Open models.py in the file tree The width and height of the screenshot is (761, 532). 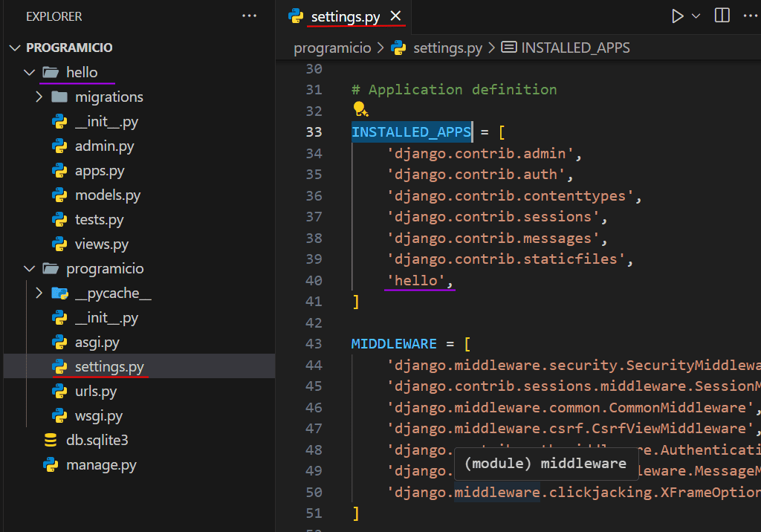[x=108, y=195]
